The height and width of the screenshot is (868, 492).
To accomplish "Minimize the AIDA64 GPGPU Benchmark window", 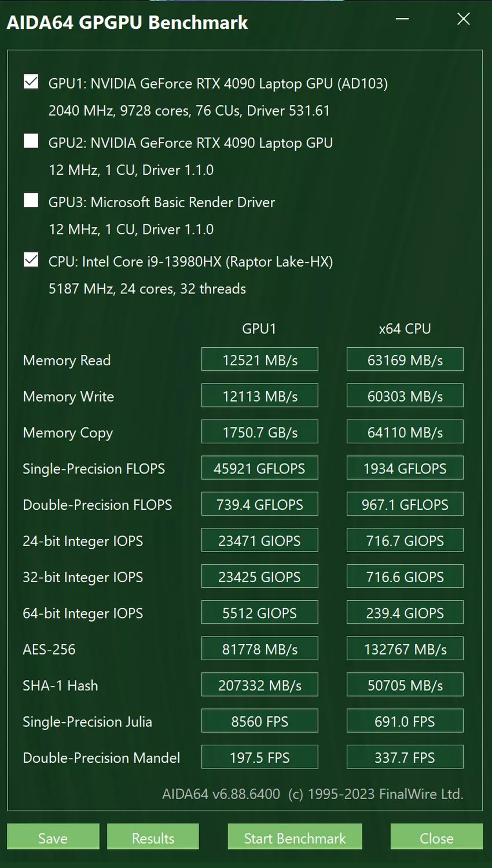I will click(x=402, y=19).
